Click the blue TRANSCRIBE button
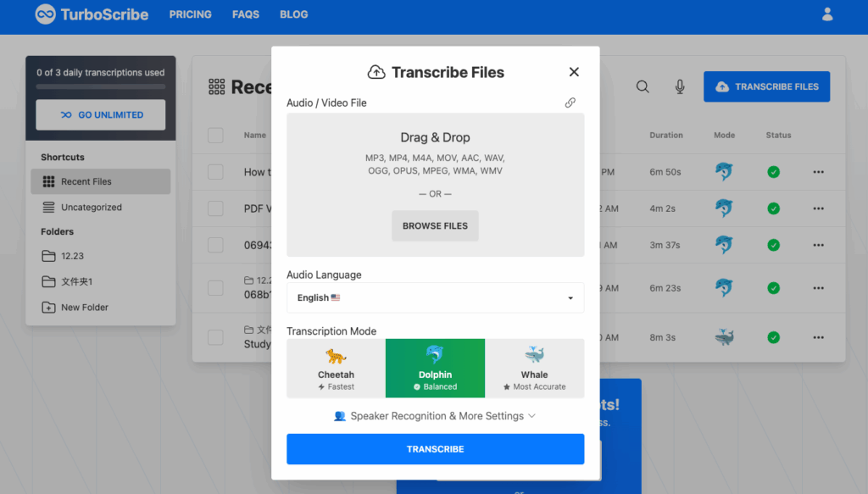The image size is (868, 494). point(435,449)
